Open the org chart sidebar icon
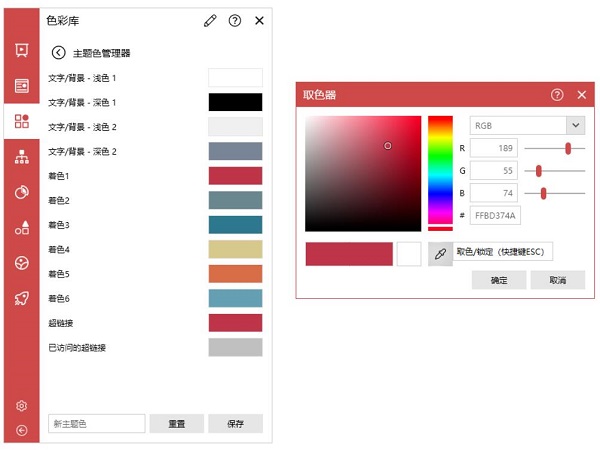This screenshot has height=450, width=600. point(21,157)
